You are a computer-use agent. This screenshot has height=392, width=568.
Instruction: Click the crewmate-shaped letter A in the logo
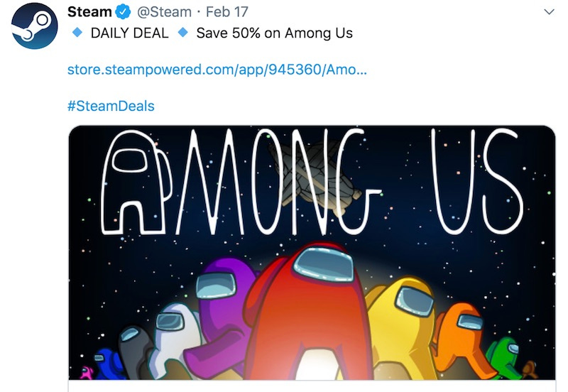(136, 183)
